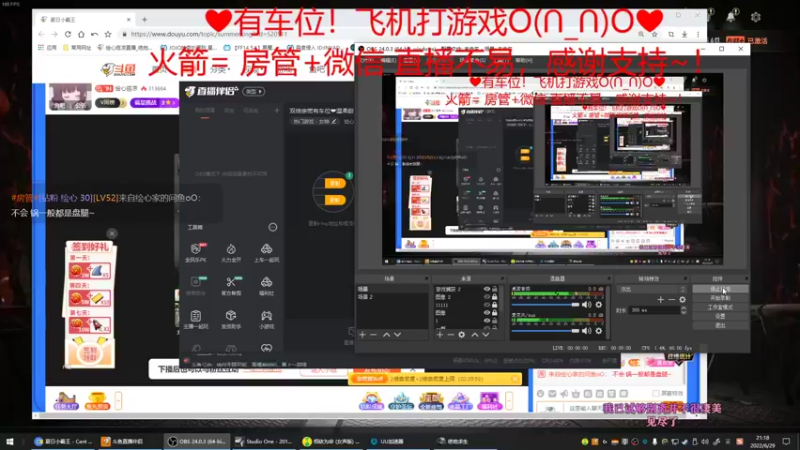
Task: Remove the selected scene in OBS Scenes panel
Action: tap(373, 335)
